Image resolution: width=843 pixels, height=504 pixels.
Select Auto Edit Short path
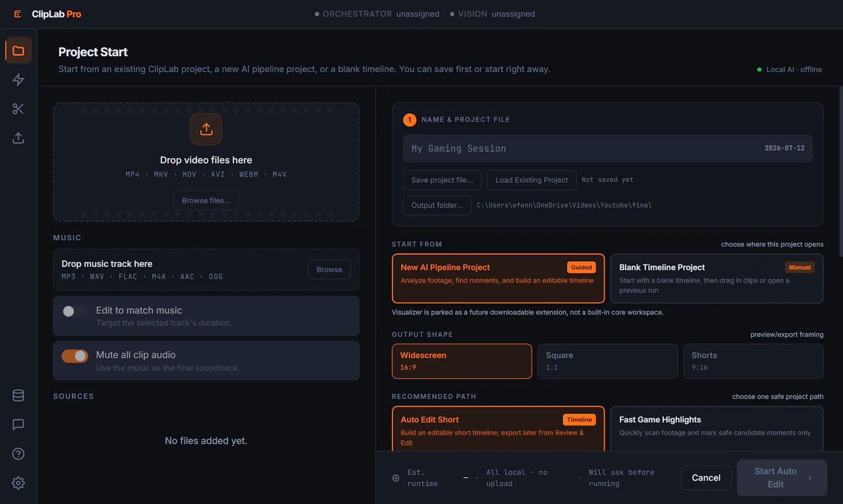point(498,429)
